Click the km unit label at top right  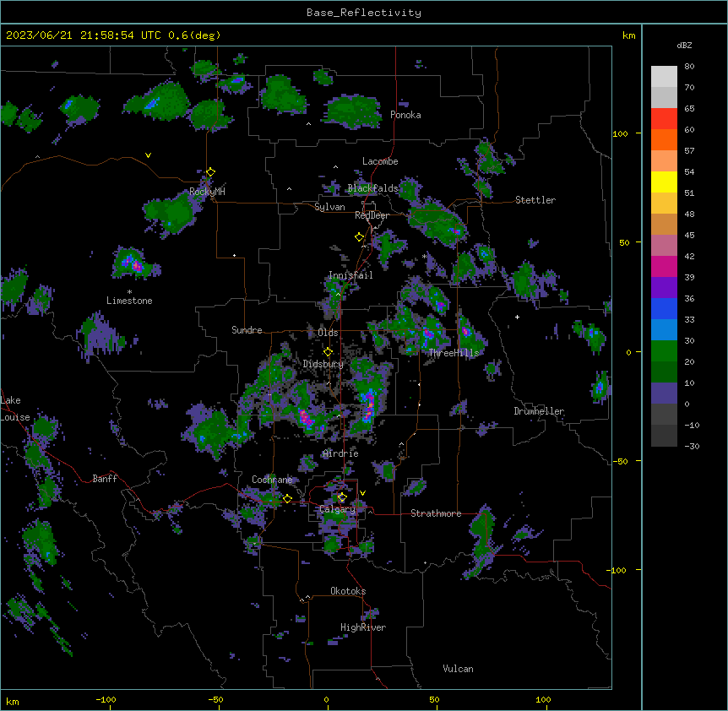coord(629,35)
